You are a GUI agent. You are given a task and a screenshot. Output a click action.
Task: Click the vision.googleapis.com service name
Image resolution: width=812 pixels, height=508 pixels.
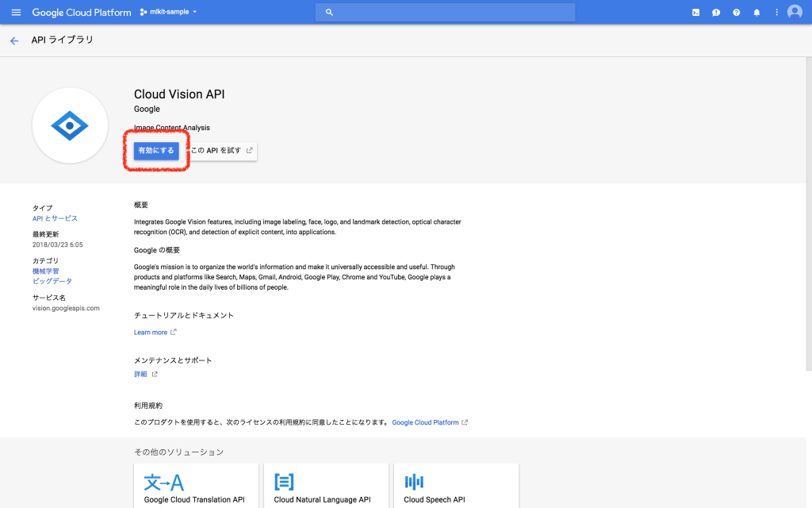point(66,308)
